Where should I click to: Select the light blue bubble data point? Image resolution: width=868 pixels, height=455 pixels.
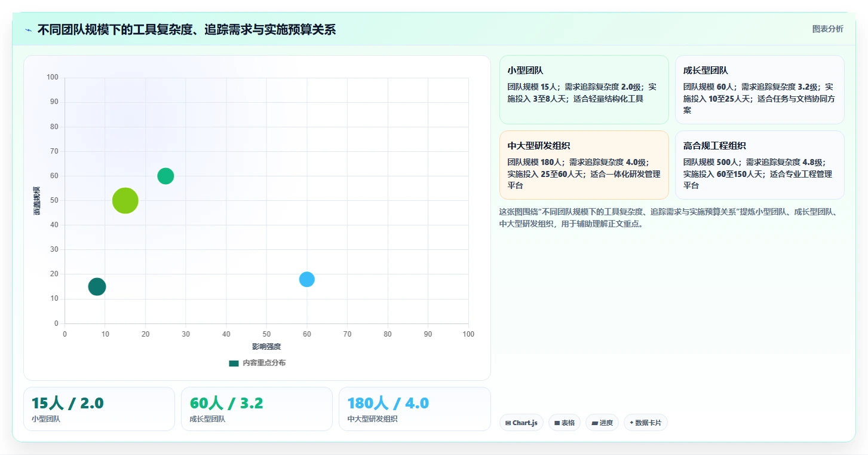(x=306, y=279)
